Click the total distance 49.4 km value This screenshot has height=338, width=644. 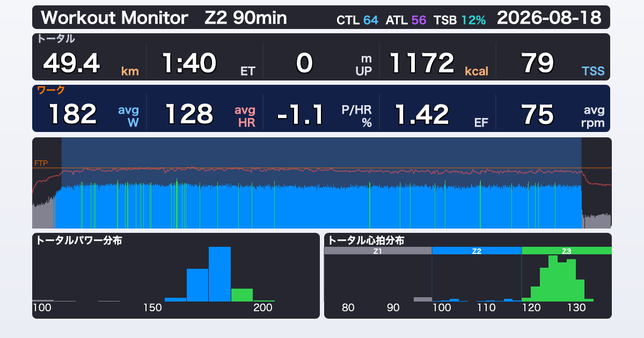click(90, 63)
